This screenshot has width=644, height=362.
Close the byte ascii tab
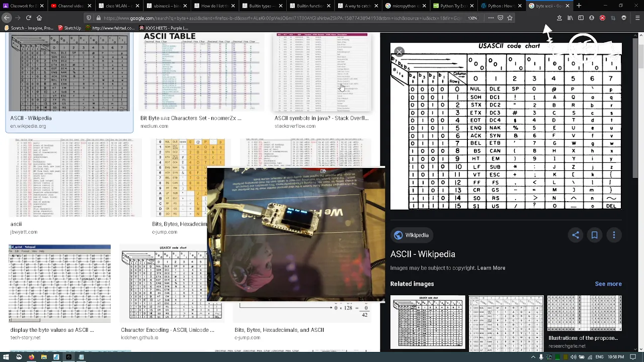pos(568,6)
